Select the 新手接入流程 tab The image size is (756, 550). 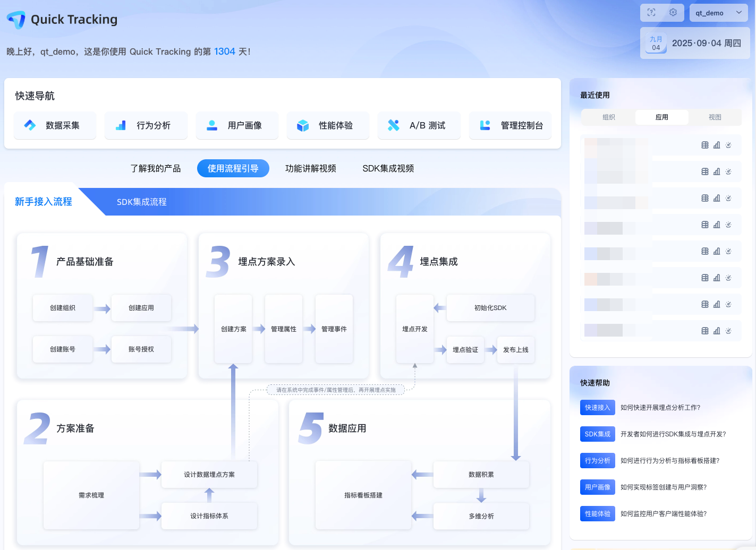pos(44,202)
